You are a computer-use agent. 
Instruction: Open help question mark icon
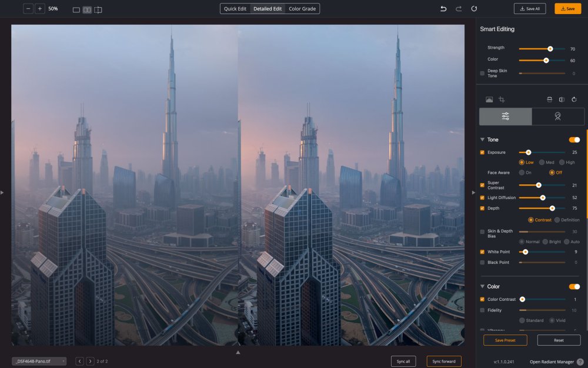coord(580,362)
